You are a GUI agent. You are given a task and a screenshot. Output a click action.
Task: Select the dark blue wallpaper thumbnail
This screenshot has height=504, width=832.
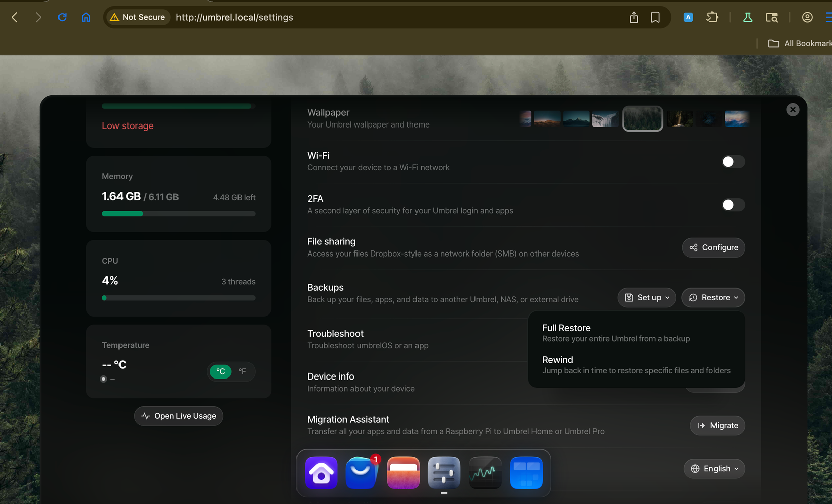[x=708, y=118]
